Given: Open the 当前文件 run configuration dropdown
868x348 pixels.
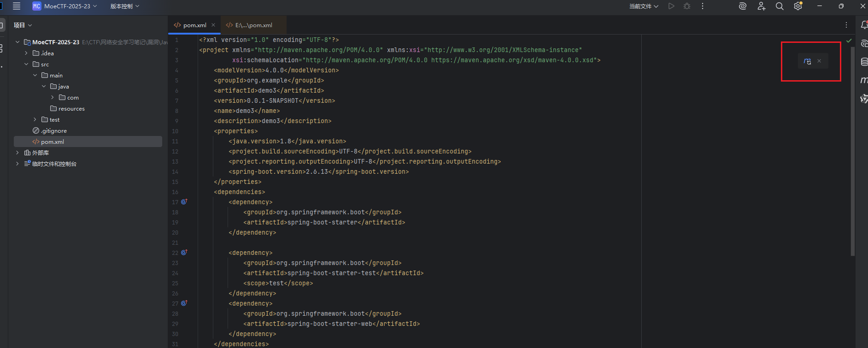Looking at the screenshot, I should point(644,6).
